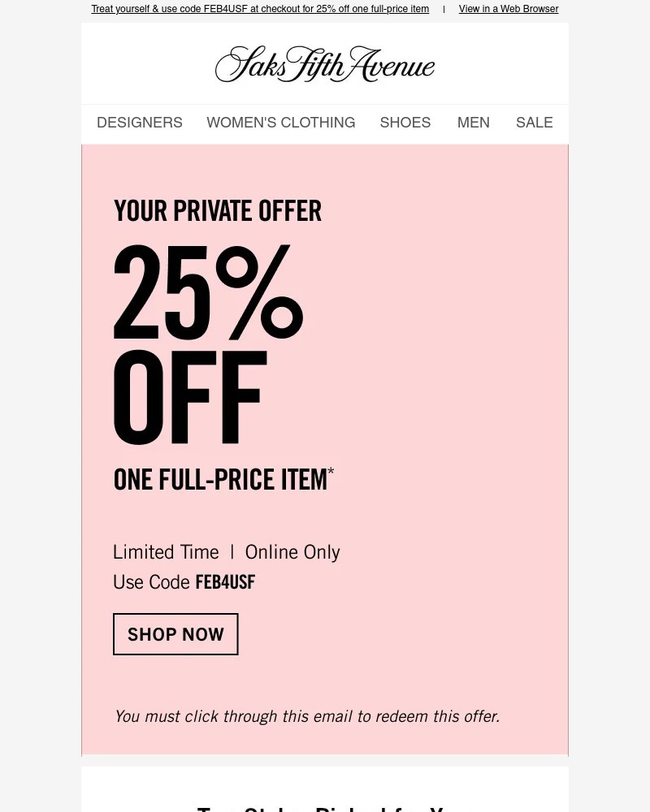
Task: Click the click-through redemption notice
Action: [306, 715]
